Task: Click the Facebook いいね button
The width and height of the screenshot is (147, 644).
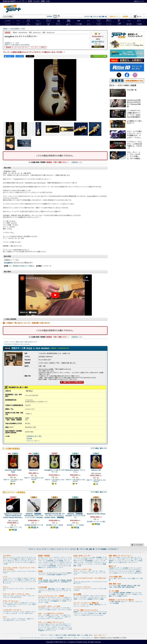Action: pyautogui.click(x=9, y=56)
